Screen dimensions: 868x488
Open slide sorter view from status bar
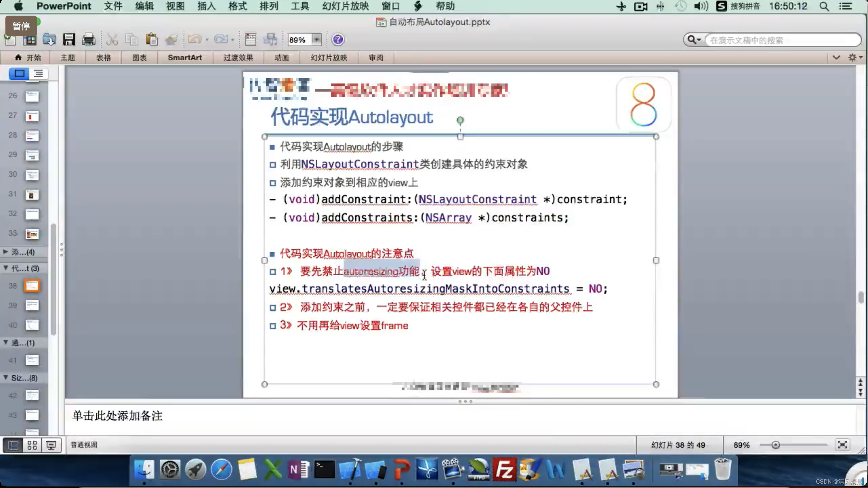click(x=32, y=445)
